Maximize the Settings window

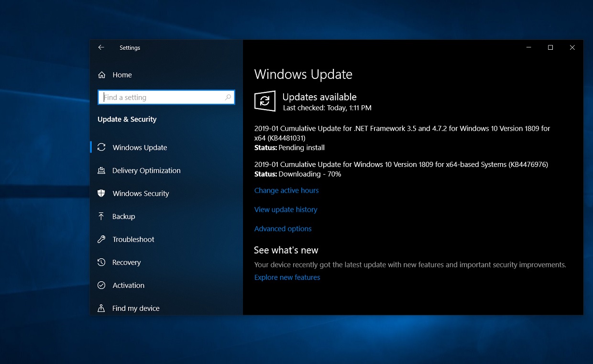pos(550,47)
